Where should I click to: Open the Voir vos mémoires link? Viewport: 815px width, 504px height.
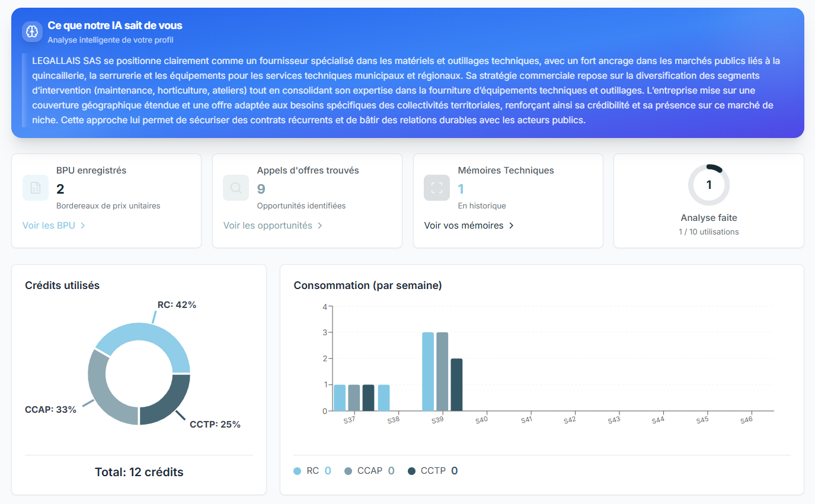tap(469, 226)
